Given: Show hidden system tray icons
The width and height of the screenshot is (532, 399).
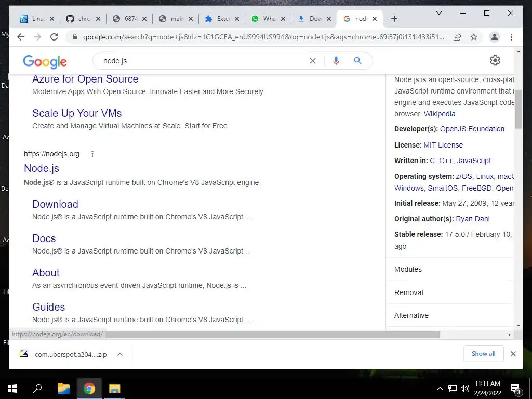Looking at the screenshot, I should coord(440,389).
